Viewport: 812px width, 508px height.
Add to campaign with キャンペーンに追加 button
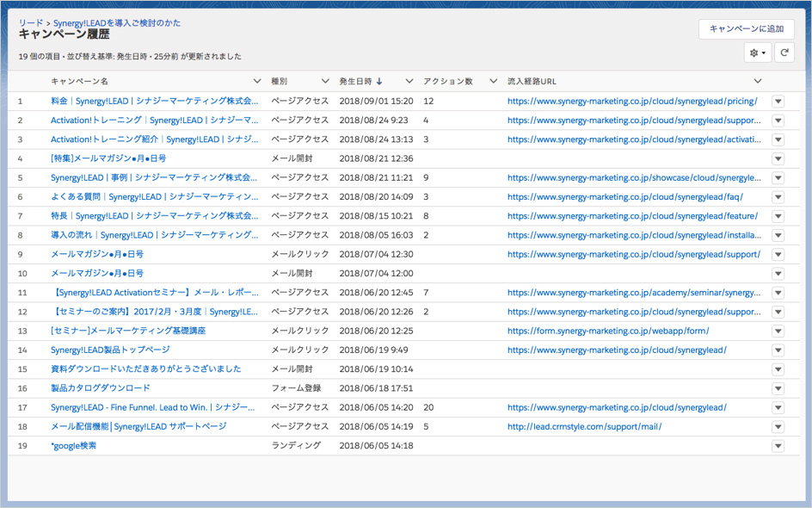click(747, 29)
